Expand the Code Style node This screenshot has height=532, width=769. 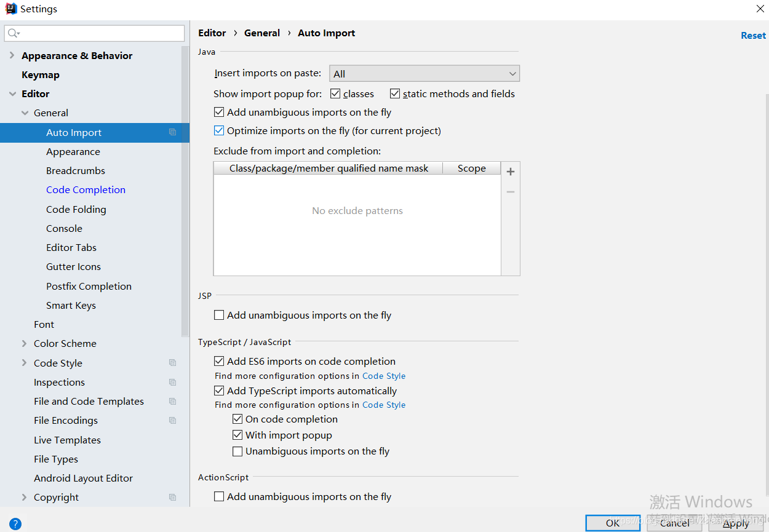point(24,363)
